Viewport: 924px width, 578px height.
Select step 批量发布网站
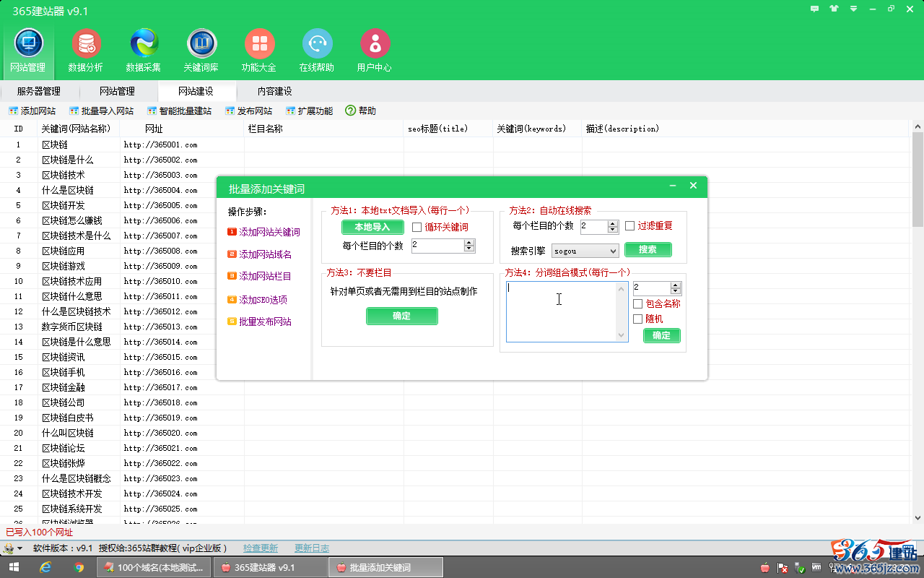[260, 322]
